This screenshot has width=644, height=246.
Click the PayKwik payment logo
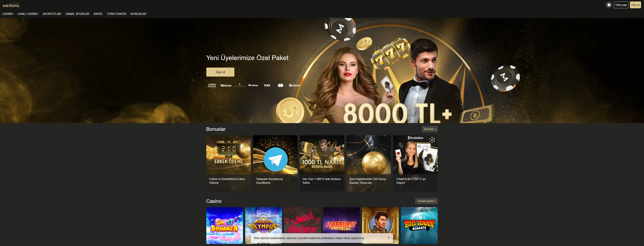(294, 85)
